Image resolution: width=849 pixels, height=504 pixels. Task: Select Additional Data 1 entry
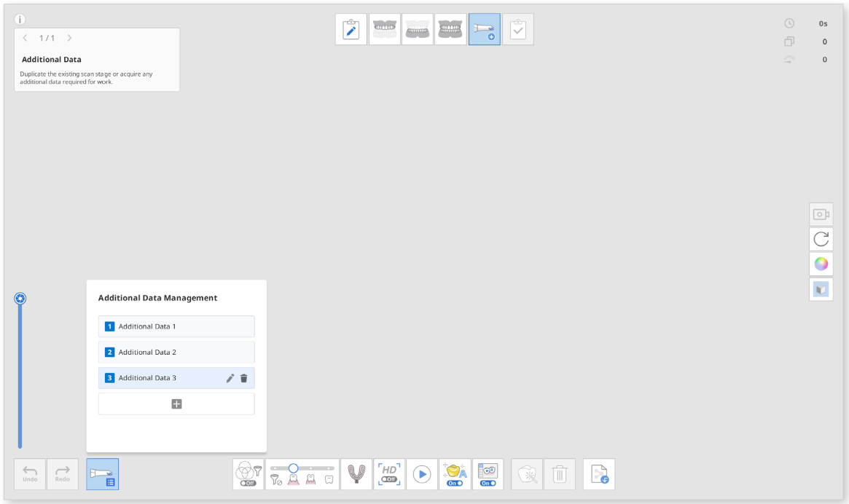tap(176, 326)
